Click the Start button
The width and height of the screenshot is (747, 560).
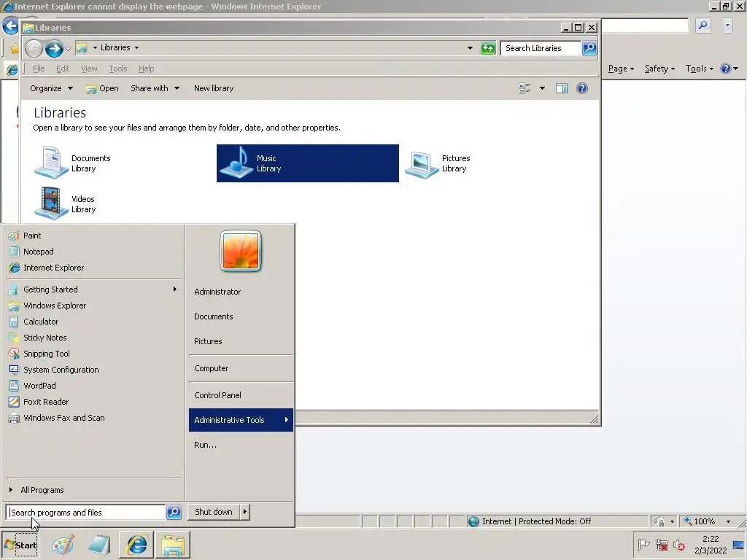[x=20, y=545]
